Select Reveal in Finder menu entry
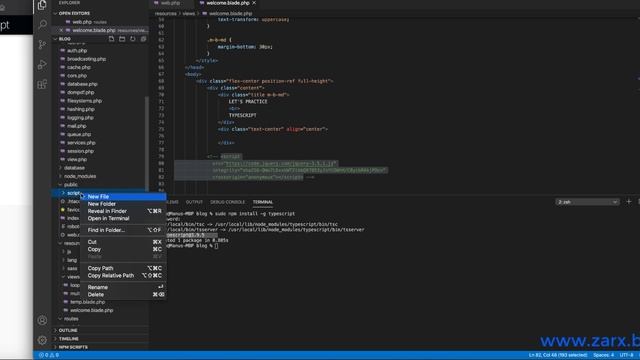The width and height of the screenshot is (640, 360). tap(123, 211)
